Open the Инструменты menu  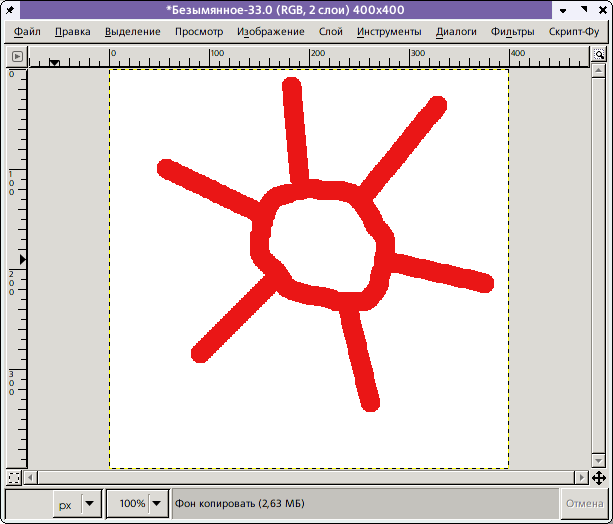[389, 31]
